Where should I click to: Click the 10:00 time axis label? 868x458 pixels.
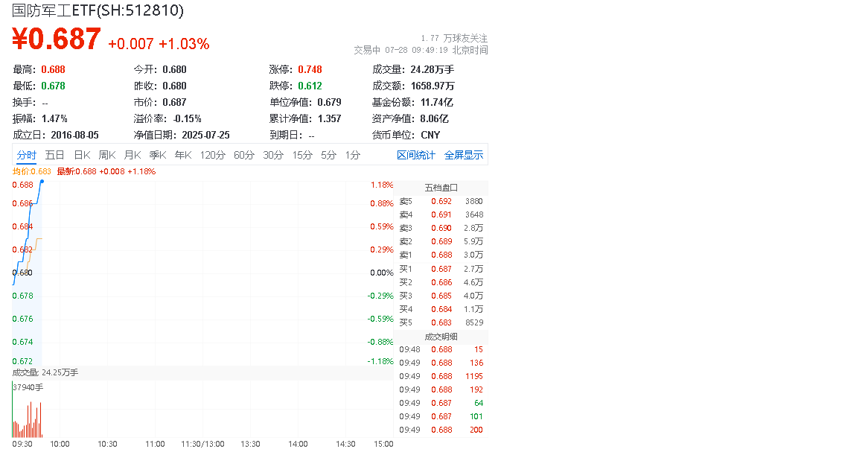click(x=60, y=444)
